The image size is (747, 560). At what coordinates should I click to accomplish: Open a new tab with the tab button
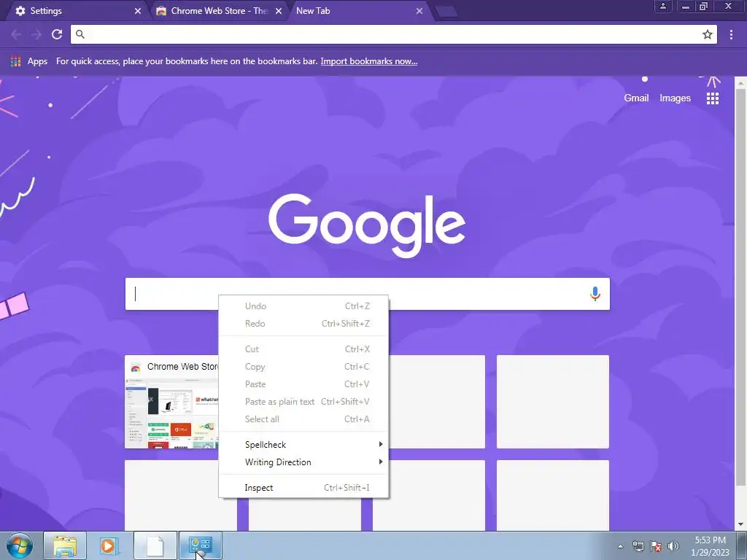[x=446, y=12]
